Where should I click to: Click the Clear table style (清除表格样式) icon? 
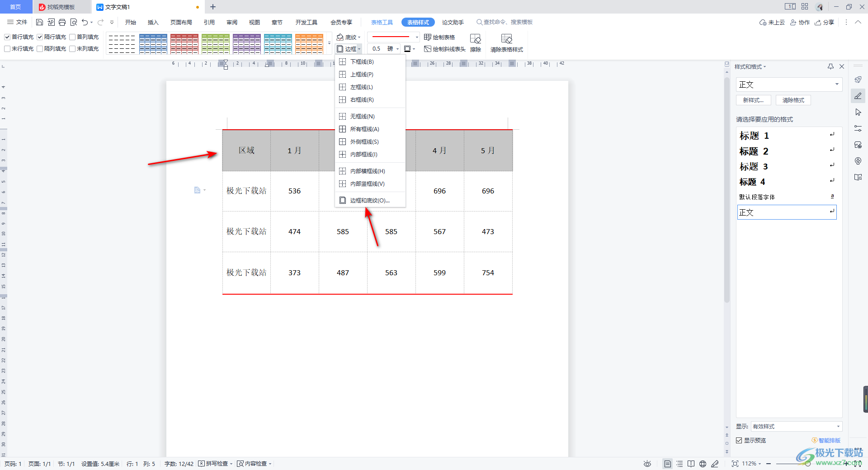tap(507, 43)
